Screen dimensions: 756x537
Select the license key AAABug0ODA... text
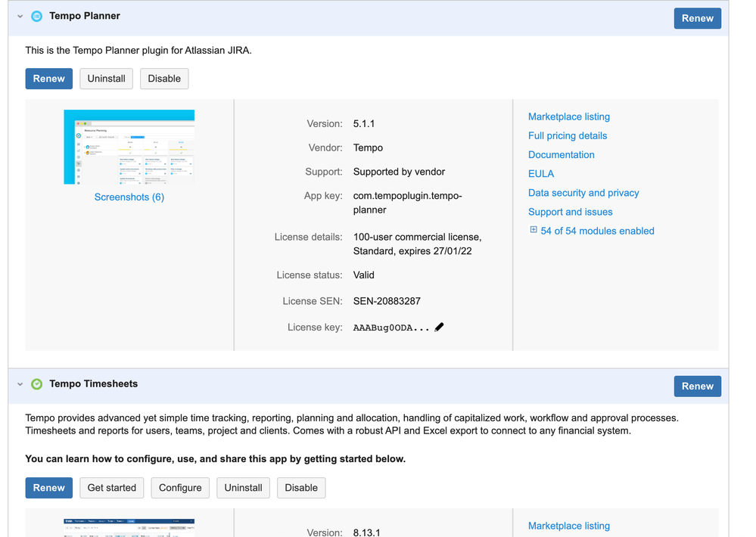click(391, 327)
